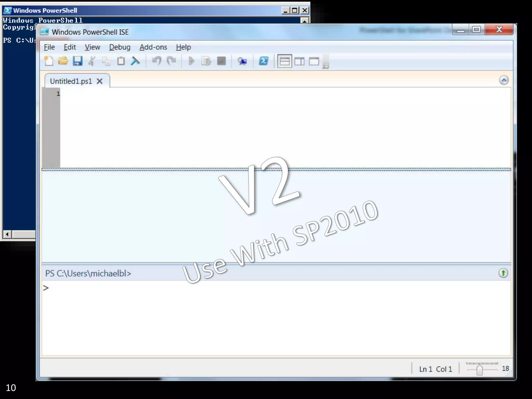The width and height of the screenshot is (532, 399).
Task: Click the New script icon
Action: click(49, 61)
